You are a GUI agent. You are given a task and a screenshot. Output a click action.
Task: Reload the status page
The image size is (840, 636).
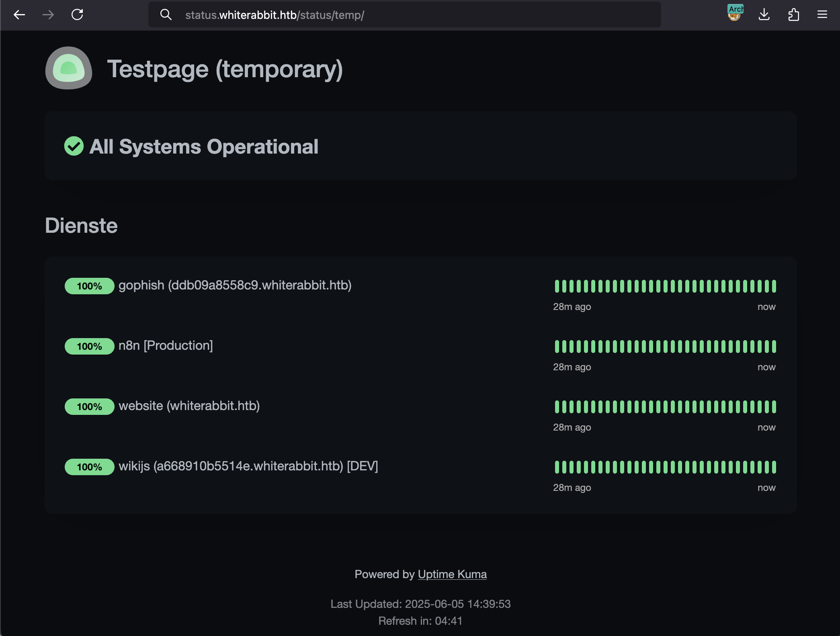coord(77,15)
